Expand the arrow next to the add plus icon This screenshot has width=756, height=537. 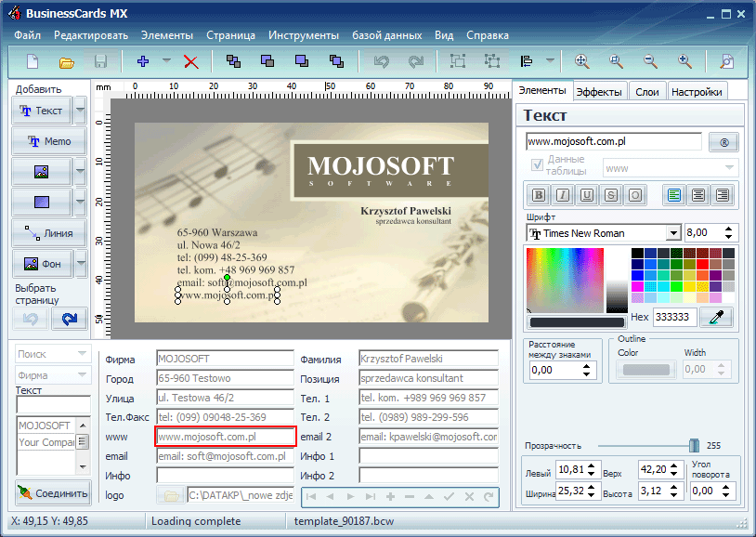166,61
